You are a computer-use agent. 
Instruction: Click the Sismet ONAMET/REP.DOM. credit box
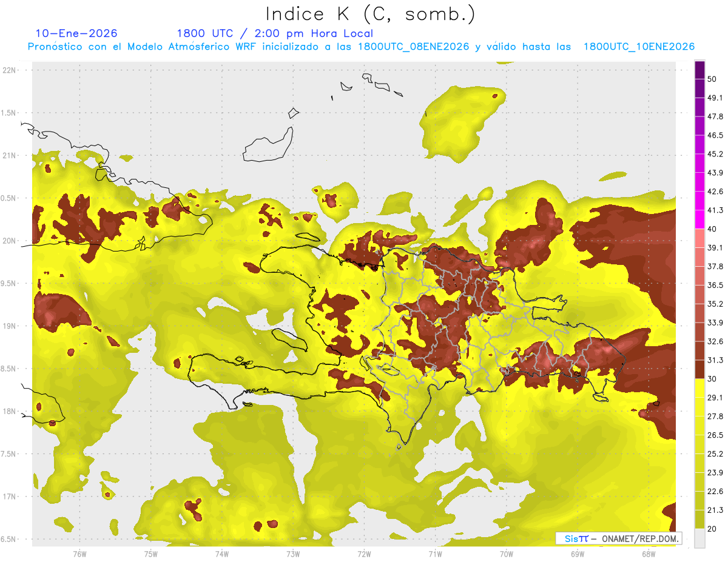pos(619,538)
